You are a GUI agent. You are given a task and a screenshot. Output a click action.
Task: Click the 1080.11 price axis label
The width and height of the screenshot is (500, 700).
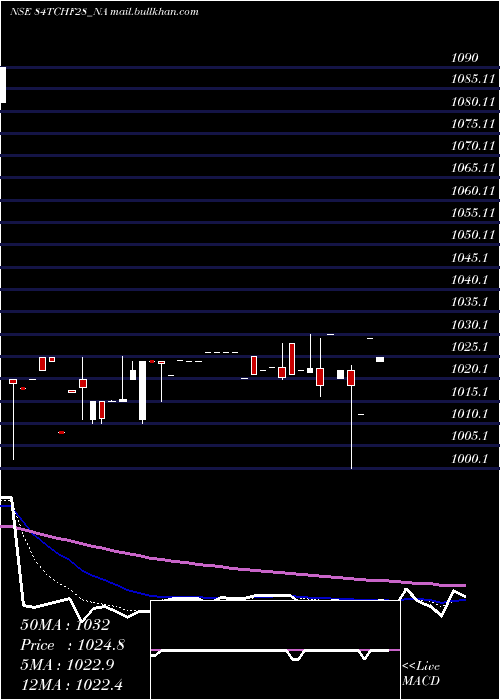(473, 102)
